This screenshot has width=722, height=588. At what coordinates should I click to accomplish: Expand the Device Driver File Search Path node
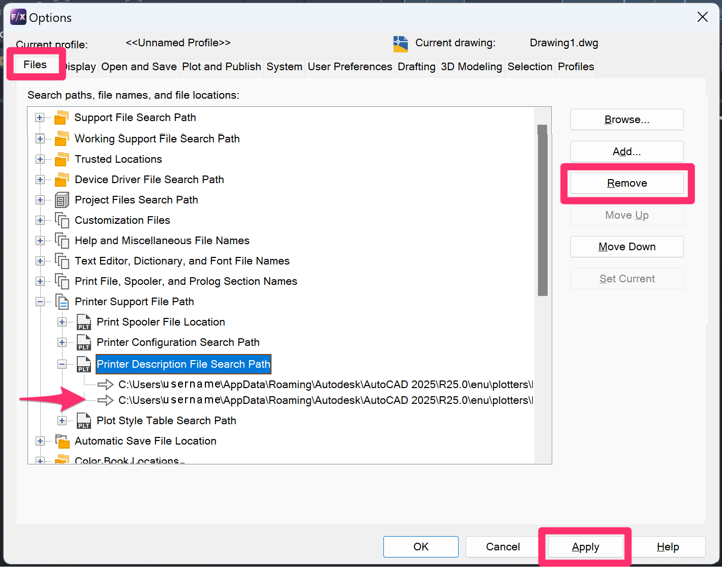(40, 180)
